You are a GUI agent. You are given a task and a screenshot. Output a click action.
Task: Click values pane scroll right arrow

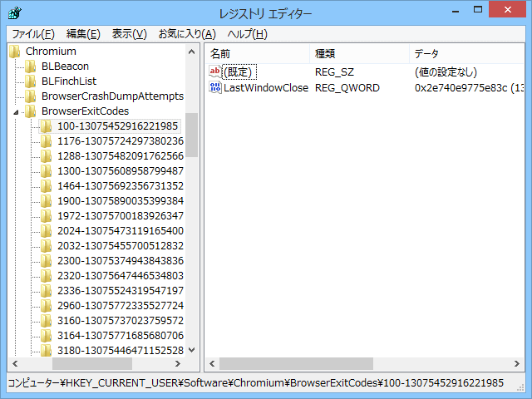click(x=517, y=364)
